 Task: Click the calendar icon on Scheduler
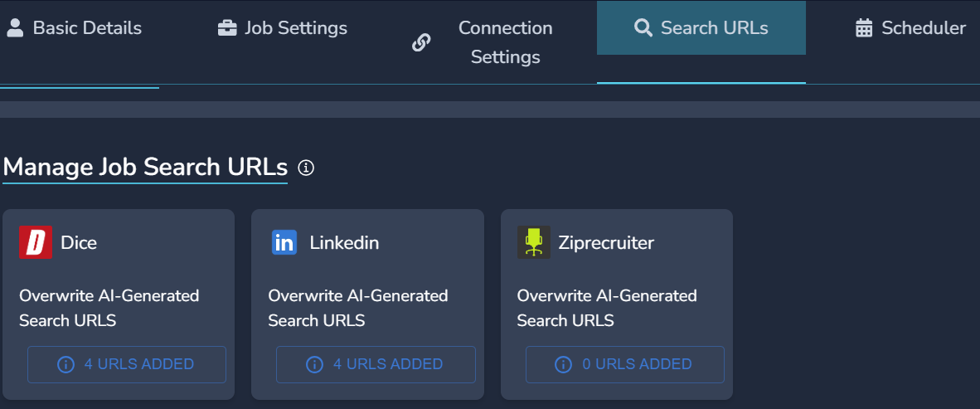[864, 28]
